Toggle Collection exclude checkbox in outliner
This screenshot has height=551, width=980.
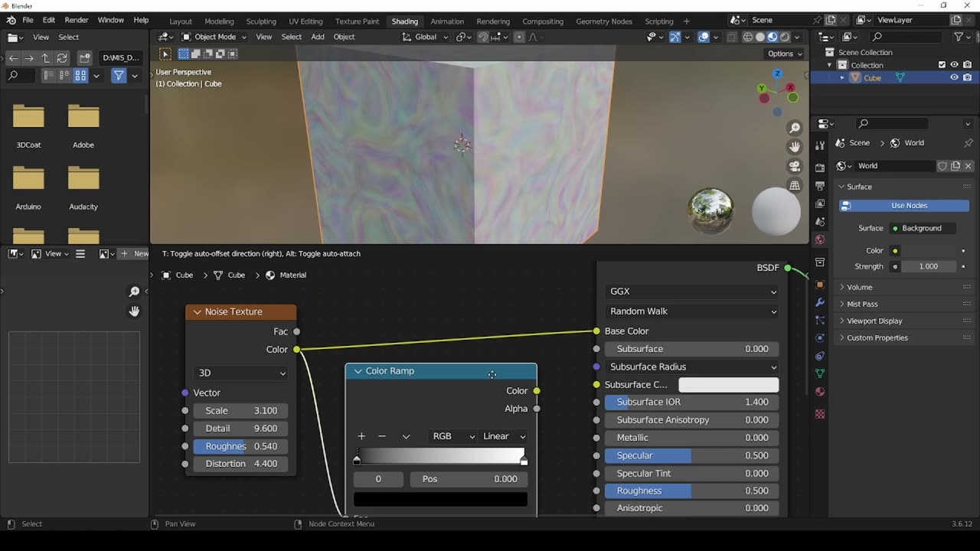942,65
